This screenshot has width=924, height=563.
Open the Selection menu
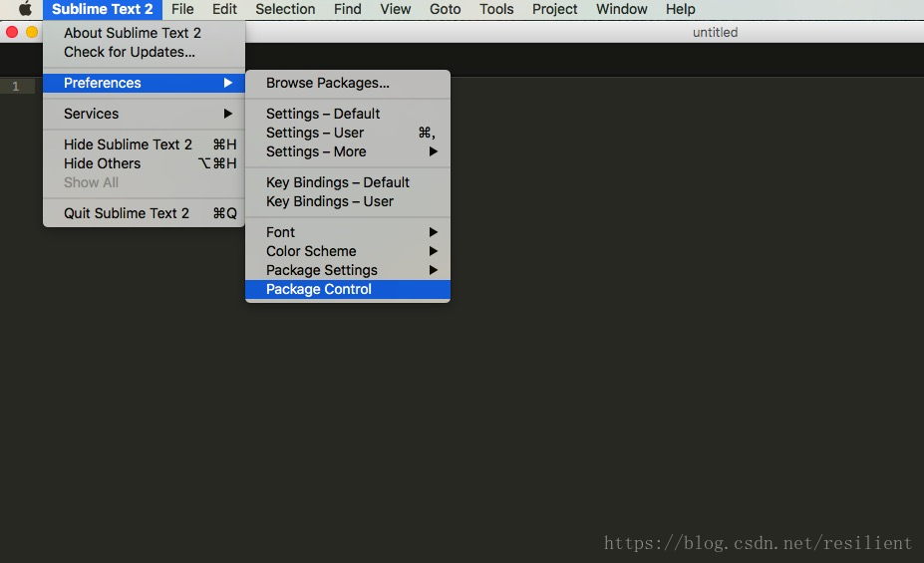285,9
